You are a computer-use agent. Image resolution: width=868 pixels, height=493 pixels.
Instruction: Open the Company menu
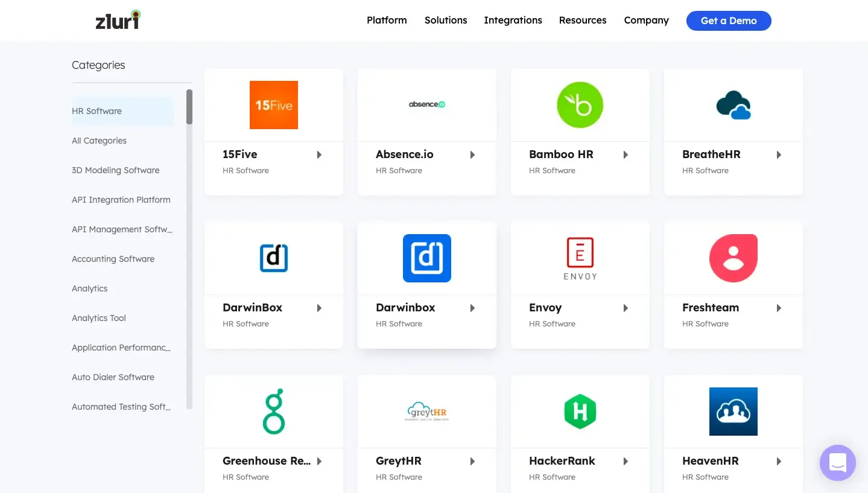point(647,21)
